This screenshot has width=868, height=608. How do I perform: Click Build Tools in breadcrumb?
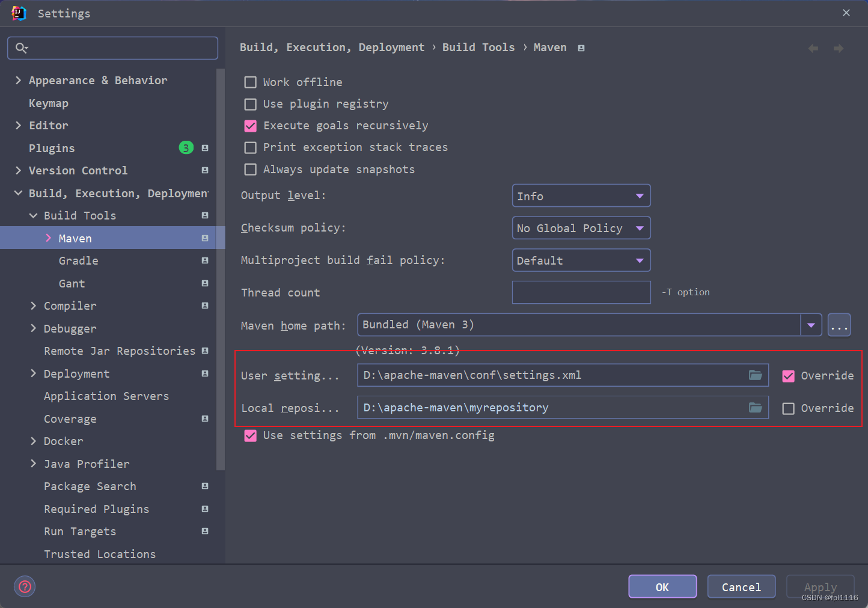(x=478, y=48)
